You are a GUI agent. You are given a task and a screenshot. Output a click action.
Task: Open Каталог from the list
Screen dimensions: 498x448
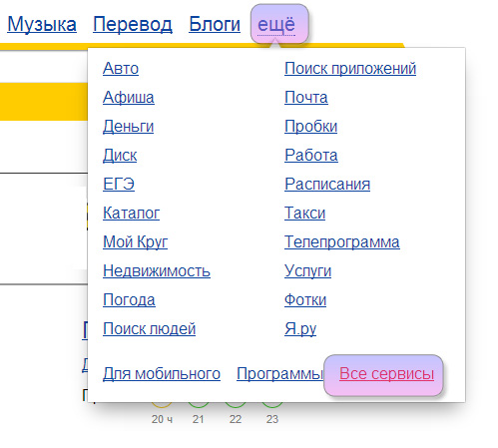131,213
